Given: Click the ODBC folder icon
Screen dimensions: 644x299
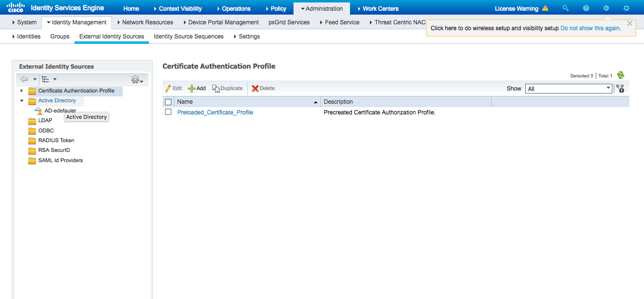Looking at the screenshot, I should pos(32,131).
